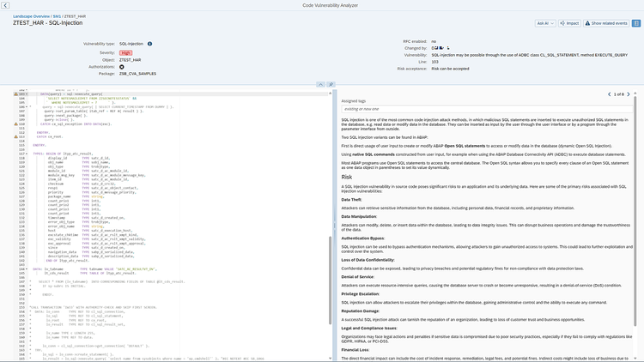The width and height of the screenshot is (644, 362).
Task: Click the Authorizations status icon
Action: (x=122, y=67)
